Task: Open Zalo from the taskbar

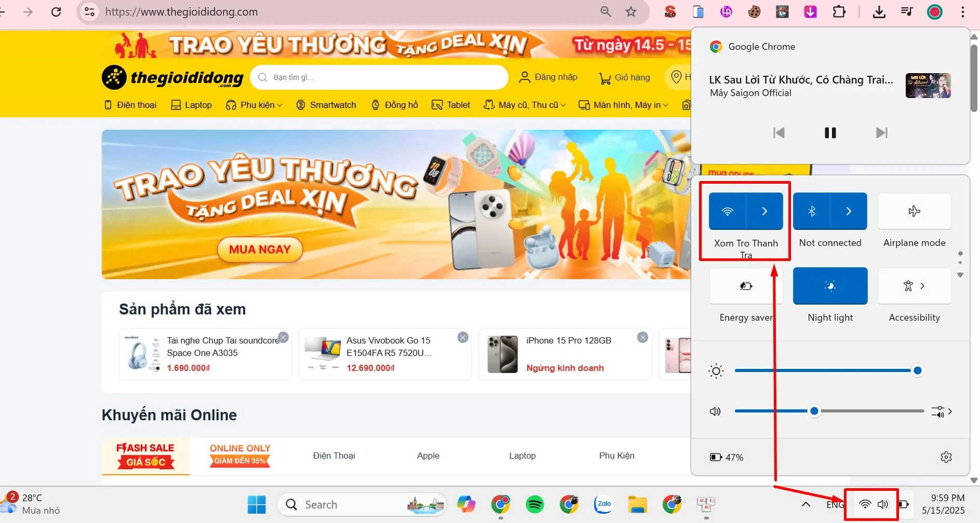Action: coord(603,504)
